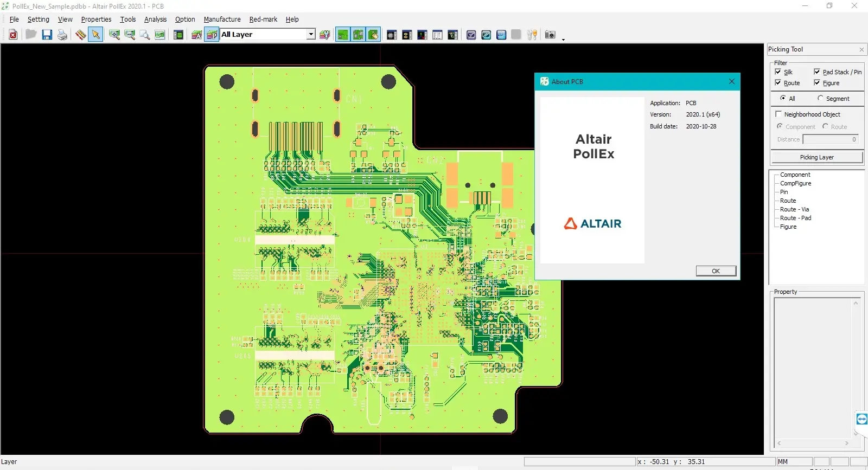
Task: Select CompFigure in picking tree
Action: click(795, 183)
